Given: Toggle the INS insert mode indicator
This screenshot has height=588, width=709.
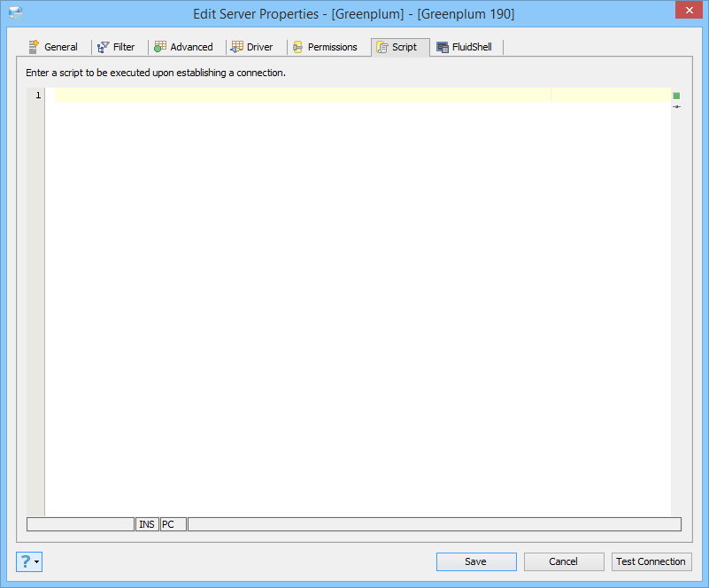Looking at the screenshot, I should click(x=147, y=524).
